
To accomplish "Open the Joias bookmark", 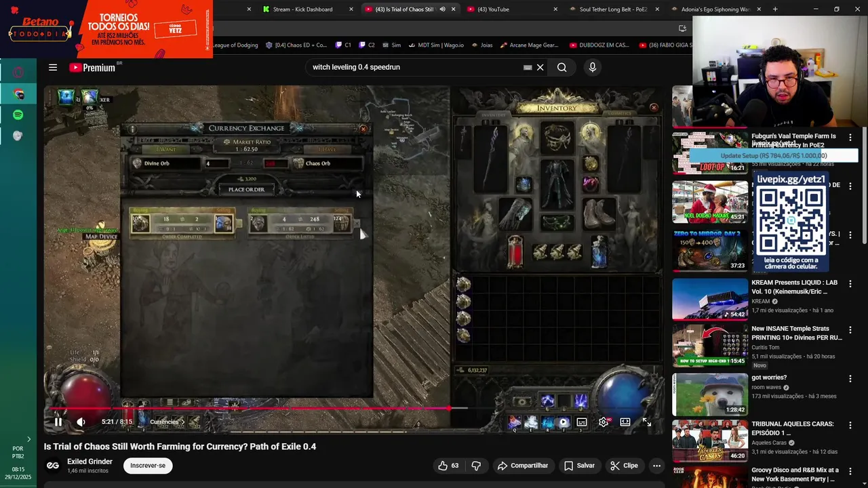I will [481, 45].
